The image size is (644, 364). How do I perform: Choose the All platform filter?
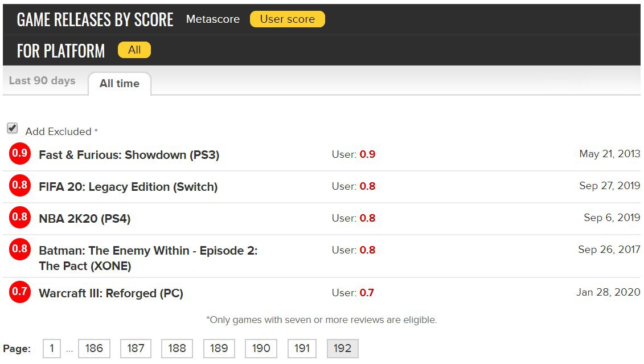(134, 50)
